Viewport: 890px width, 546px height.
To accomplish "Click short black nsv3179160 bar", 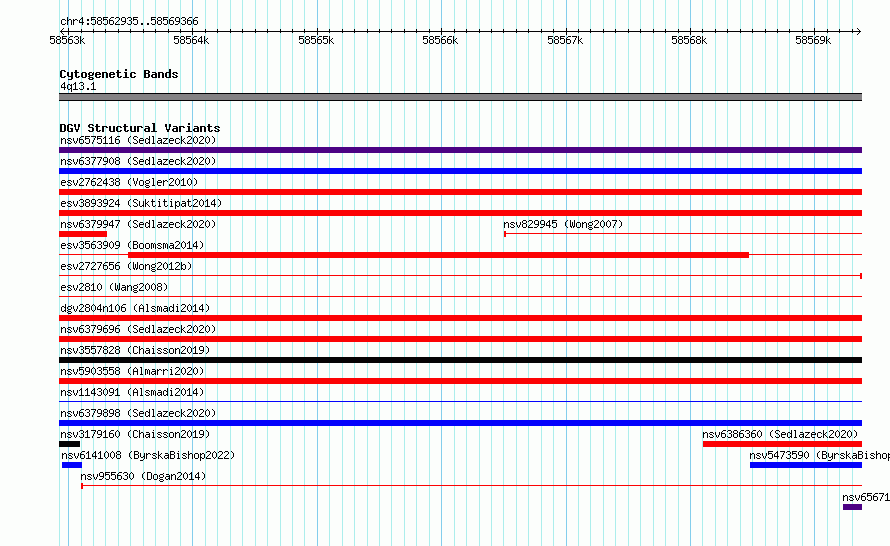I will [69, 444].
